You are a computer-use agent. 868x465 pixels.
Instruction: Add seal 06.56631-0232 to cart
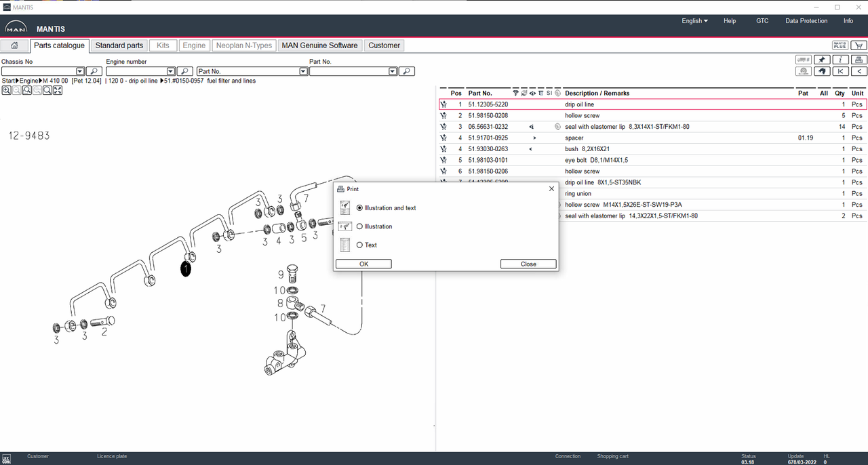[x=443, y=127]
